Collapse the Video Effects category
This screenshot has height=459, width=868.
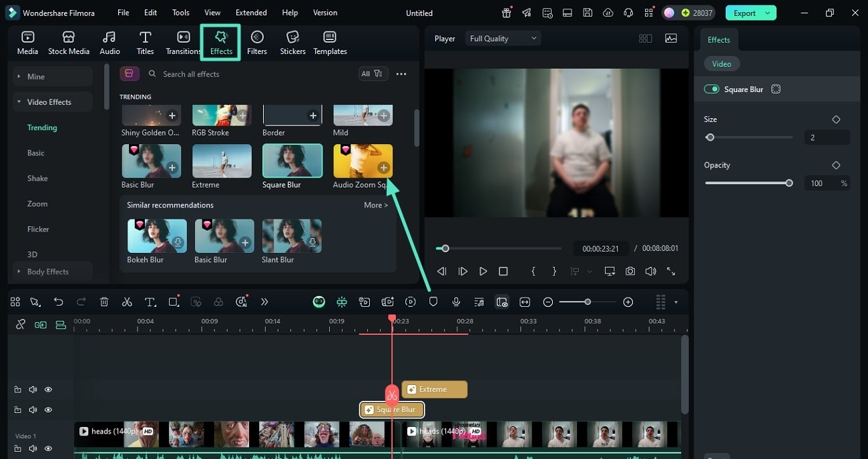point(52,102)
